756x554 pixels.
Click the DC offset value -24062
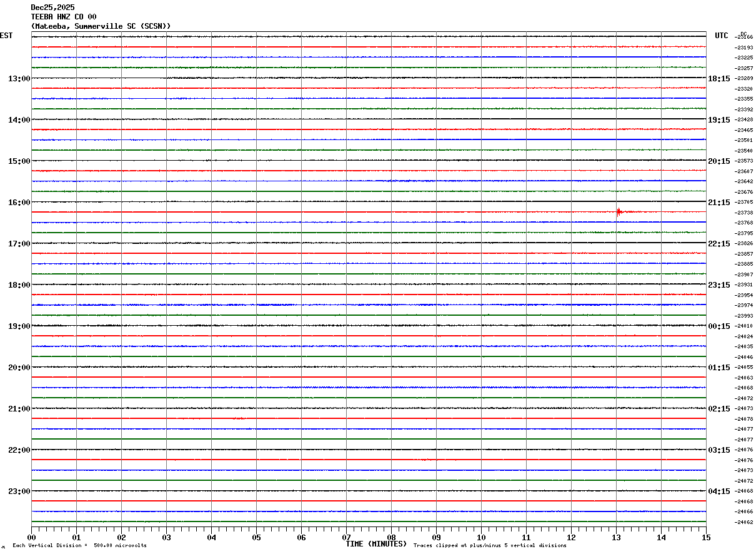point(744,522)
